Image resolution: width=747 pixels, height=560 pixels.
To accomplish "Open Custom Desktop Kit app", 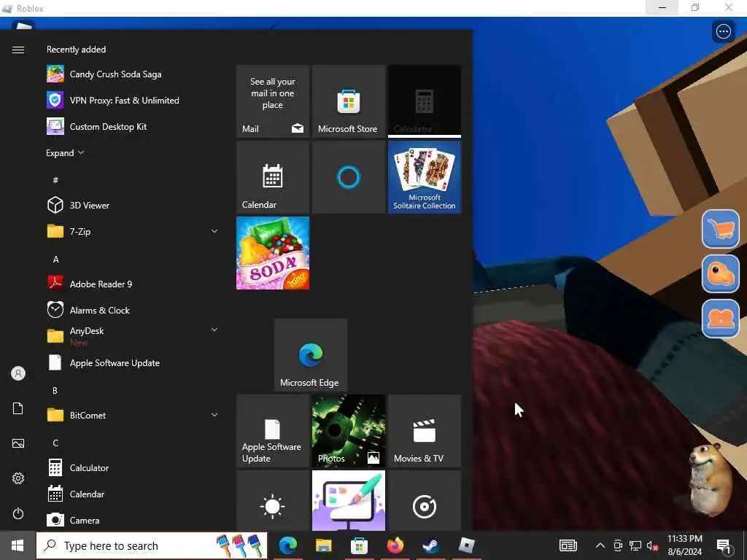I will pos(132,127).
